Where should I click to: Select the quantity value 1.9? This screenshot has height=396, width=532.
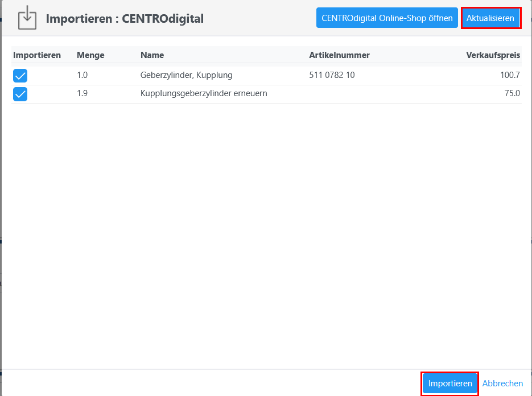[82, 93]
